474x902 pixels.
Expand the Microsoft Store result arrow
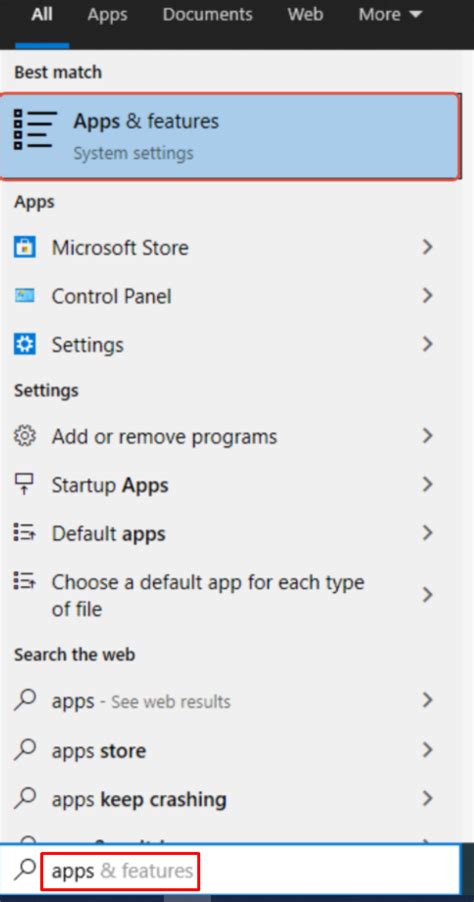[x=427, y=247]
